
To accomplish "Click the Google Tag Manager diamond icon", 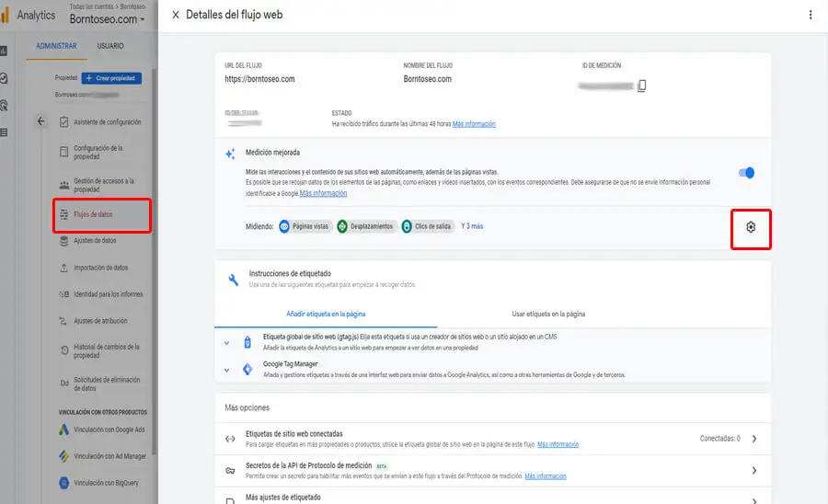I will click(247, 370).
